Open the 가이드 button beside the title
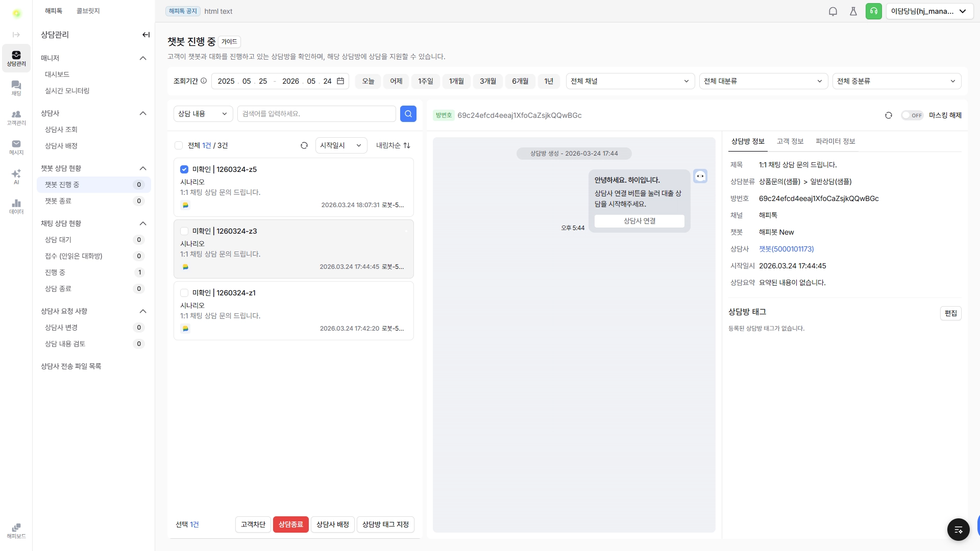The width and height of the screenshot is (980, 551). (x=229, y=42)
